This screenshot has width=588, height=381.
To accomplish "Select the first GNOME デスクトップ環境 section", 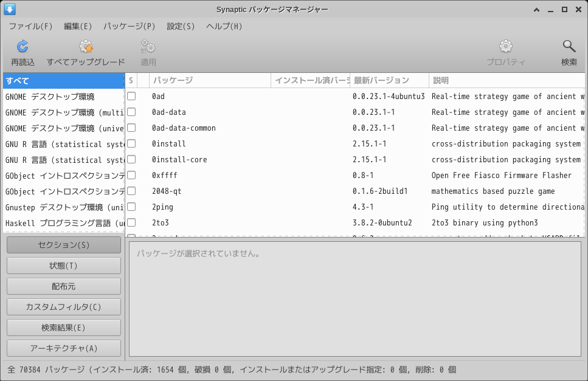I will pyautogui.click(x=64, y=97).
